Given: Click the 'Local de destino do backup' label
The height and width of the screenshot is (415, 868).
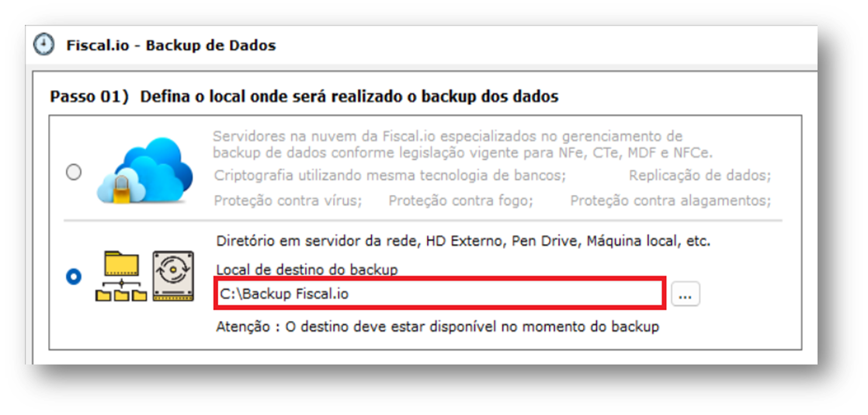Looking at the screenshot, I should (307, 270).
